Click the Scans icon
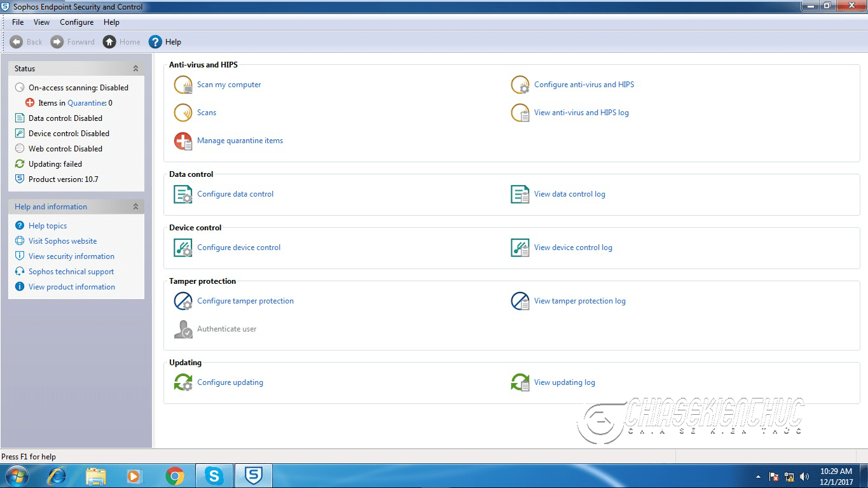Screen dimensions: 868x488 (183, 113)
